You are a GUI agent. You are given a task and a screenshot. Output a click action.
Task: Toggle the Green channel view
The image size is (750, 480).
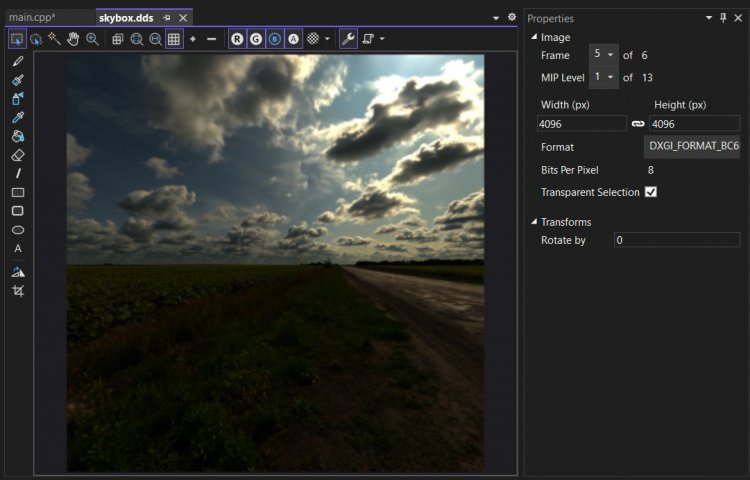pyautogui.click(x=256, y=39)
